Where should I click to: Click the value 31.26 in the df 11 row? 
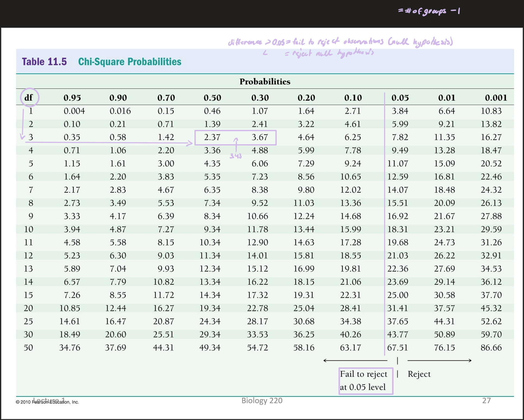491,242
